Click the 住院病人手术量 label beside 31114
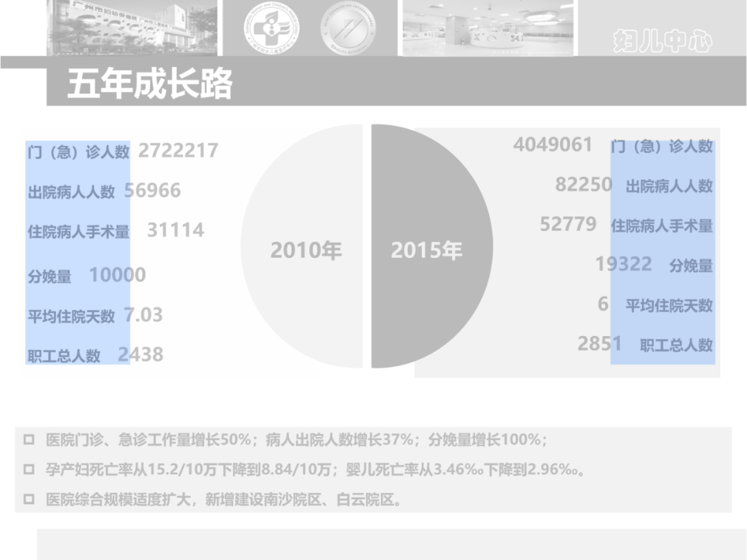The image size is (747, 560). (x=79, y=232)
